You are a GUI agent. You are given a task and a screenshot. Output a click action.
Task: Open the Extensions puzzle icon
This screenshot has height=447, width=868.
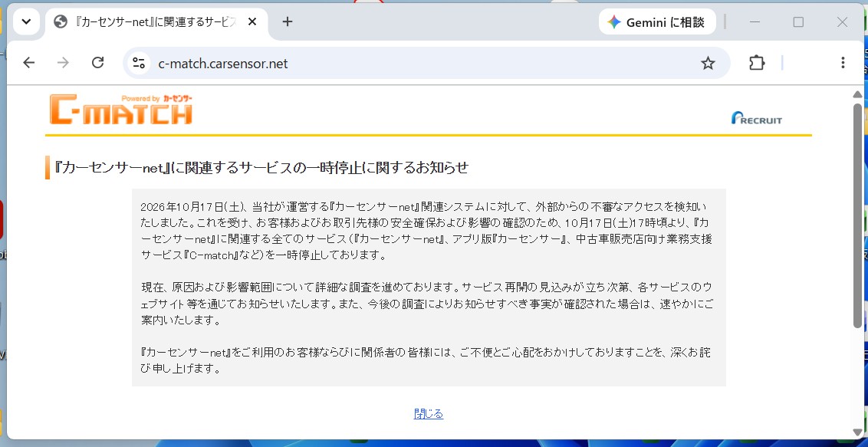point(757,63)
